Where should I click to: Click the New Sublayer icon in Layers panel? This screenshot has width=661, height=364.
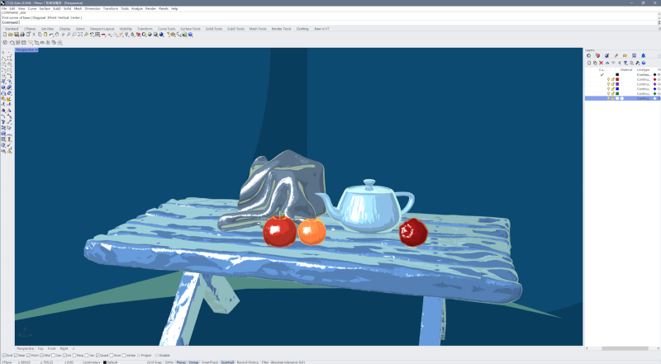coord(595,63)
